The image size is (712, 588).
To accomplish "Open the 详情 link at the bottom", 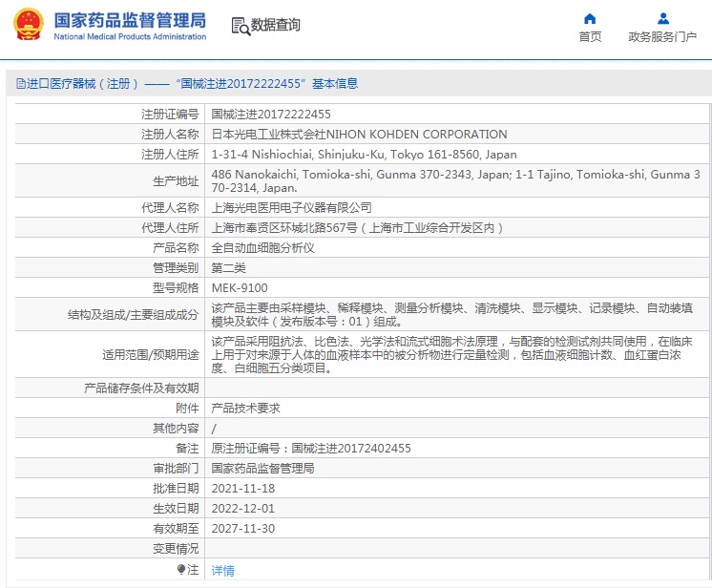I will [222, 571].
